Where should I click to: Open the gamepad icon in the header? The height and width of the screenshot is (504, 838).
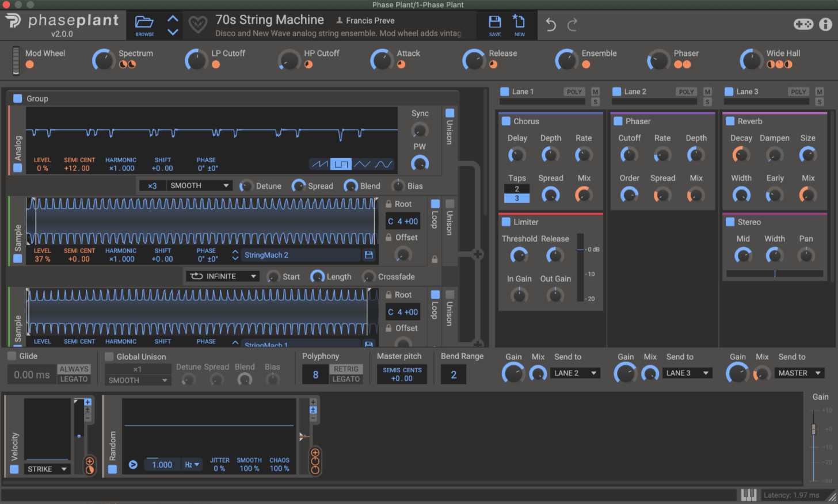click(803, 24)
